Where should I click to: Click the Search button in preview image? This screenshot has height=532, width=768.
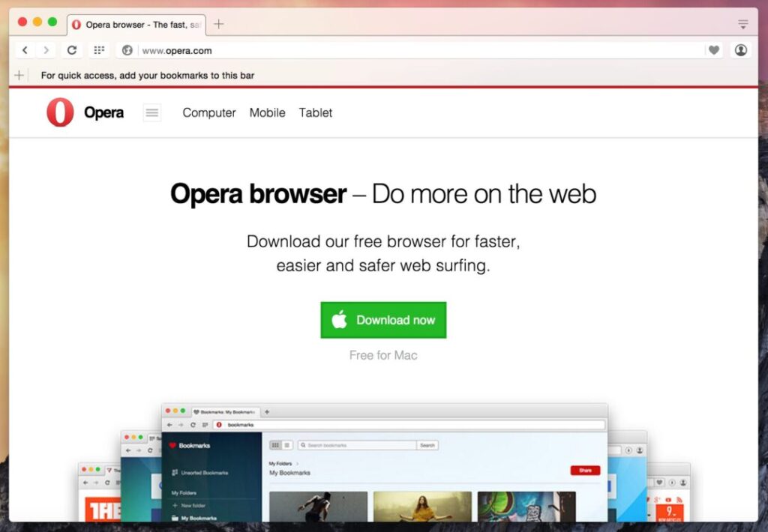click(x=427, y=445)
